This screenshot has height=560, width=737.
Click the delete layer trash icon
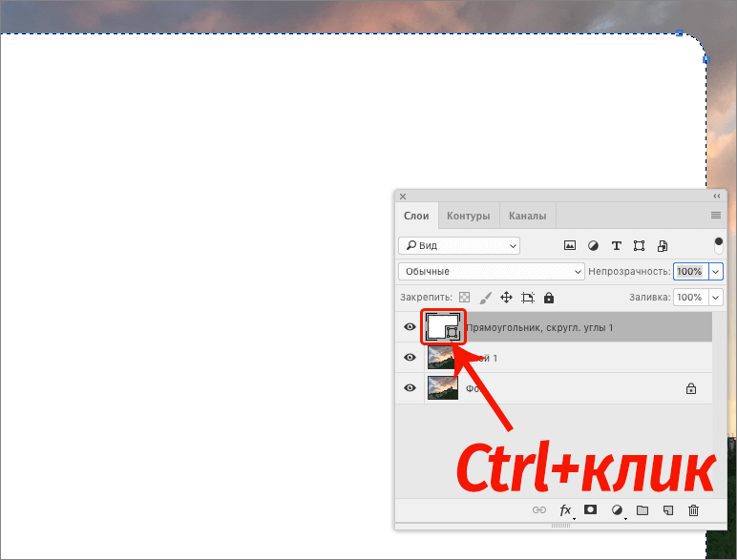click(x=694, y=510)
